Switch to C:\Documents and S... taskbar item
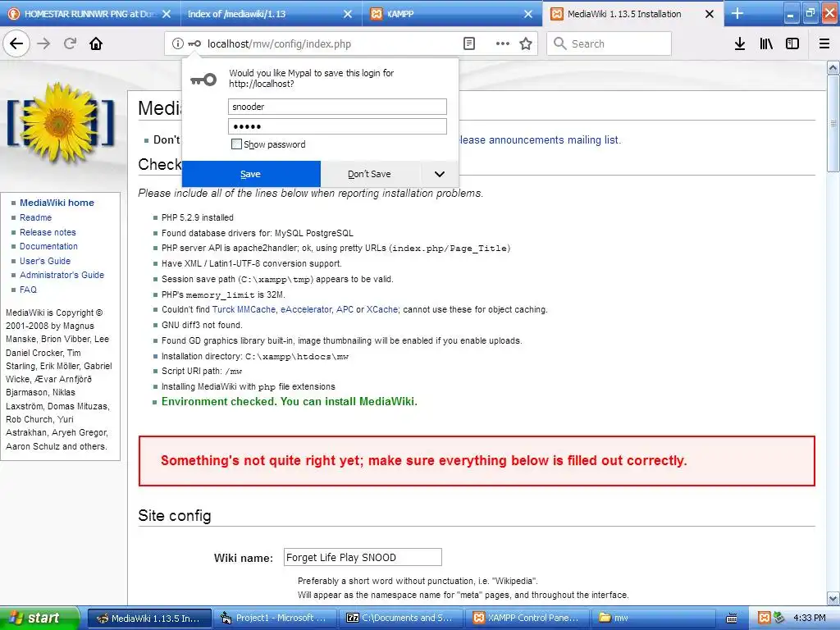This screenshot has width=840, height=630. 401,618
